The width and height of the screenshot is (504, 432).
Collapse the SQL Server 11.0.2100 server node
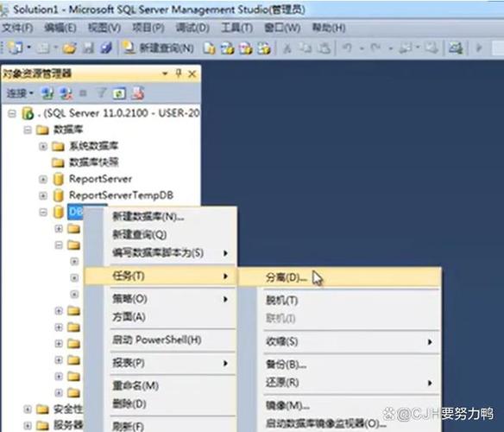pos(12,114)
